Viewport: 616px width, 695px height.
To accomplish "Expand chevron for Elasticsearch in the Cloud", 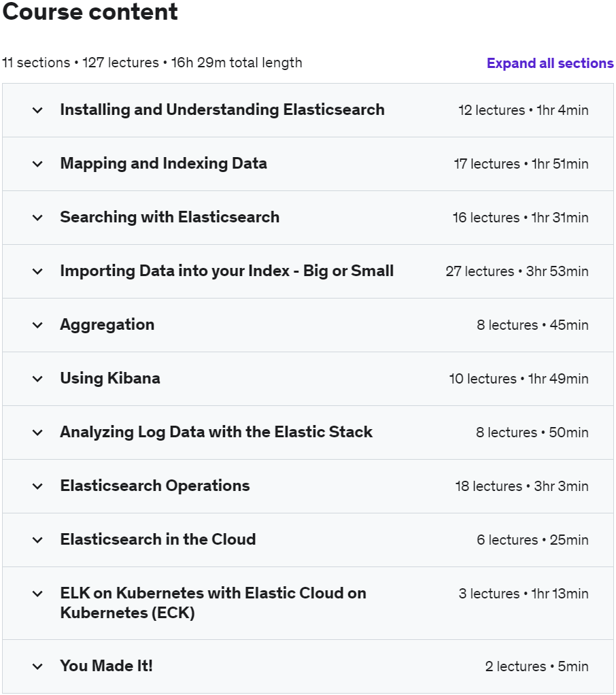I will (x=37, y=539).
